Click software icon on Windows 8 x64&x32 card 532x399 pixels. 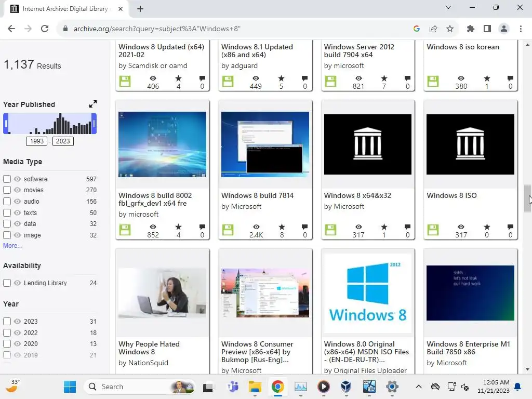coord(330,230)
